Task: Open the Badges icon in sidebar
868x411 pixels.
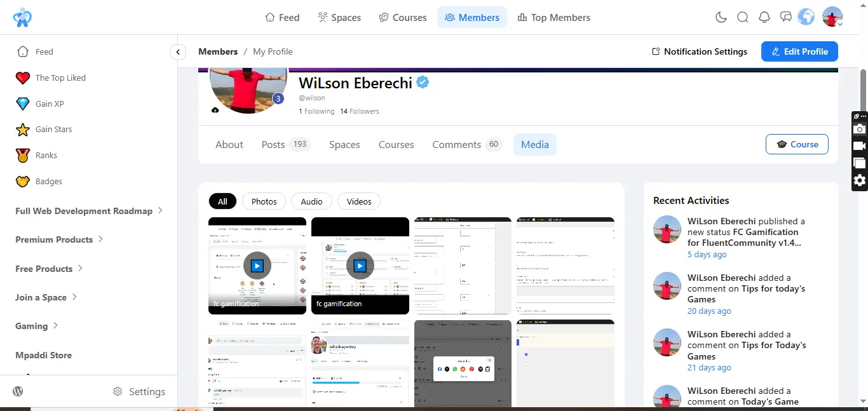Action: [x=23, y=181]
